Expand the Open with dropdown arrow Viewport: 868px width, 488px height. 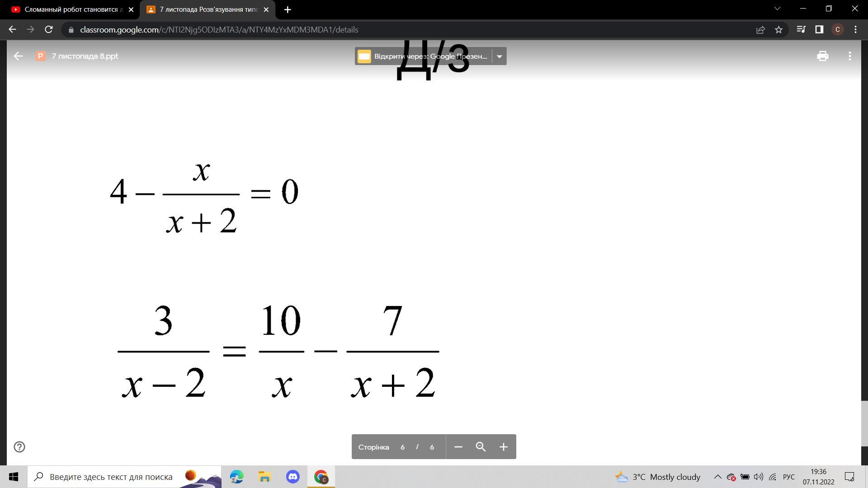499,56
